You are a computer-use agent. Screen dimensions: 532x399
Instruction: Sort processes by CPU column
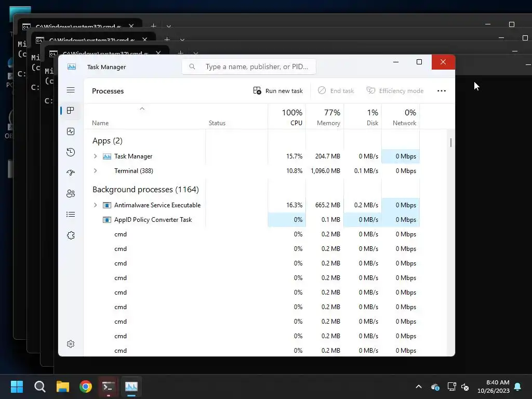tap(287, 117)
